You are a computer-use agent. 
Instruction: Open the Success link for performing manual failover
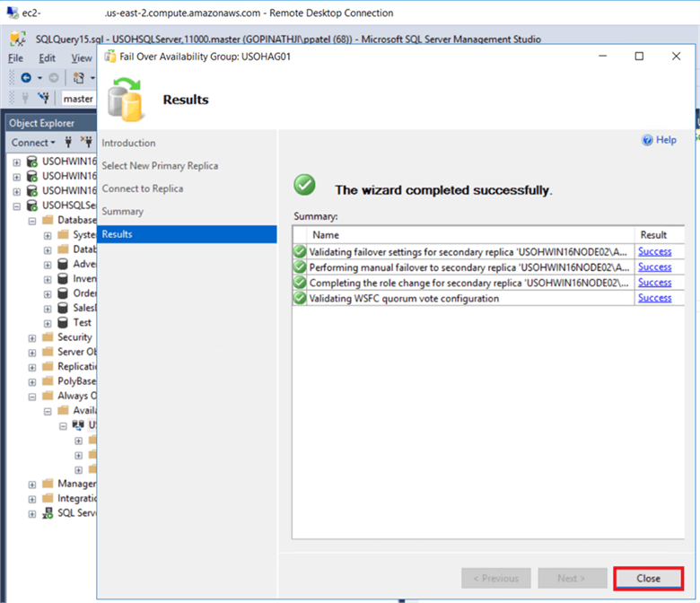[x=654, y=267]
